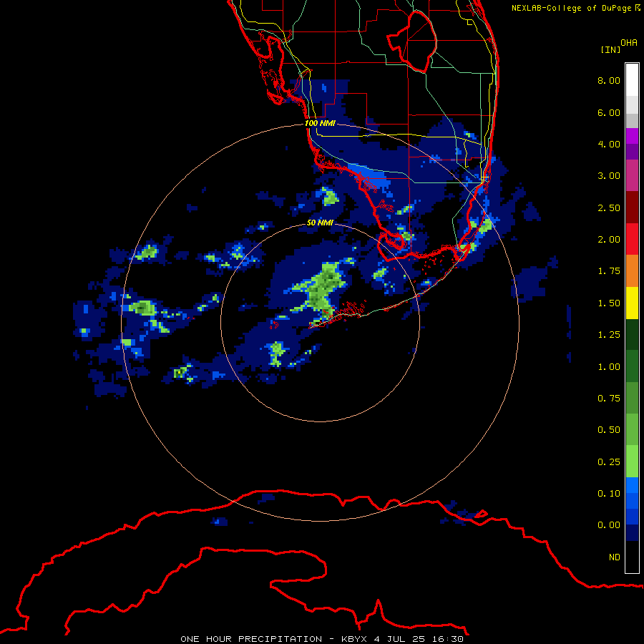Click the 1.25 legend value
This screenshot has height=644, width=644.
[x=609, y=335]
